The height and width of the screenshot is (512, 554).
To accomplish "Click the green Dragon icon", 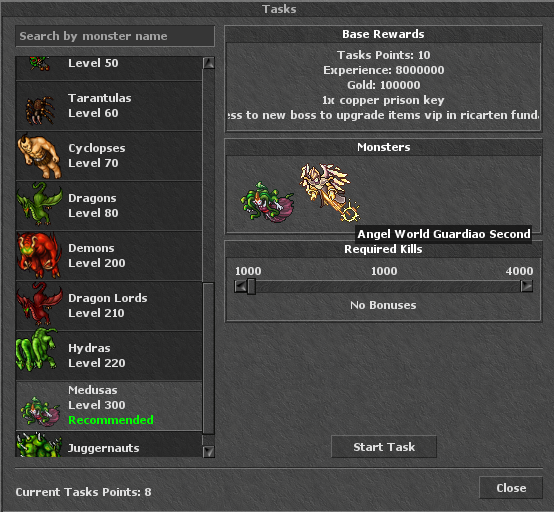I will [x=39, y=204].
